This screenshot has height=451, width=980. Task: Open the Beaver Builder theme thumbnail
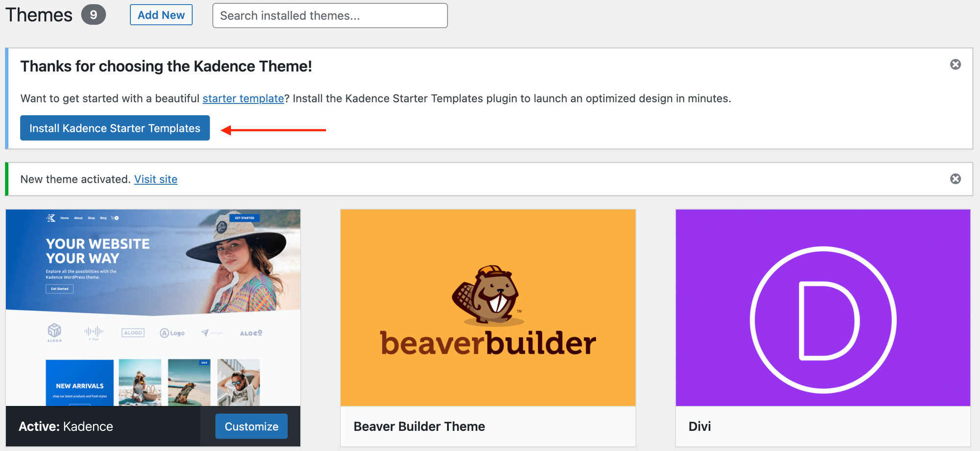click(x=488, y=308)
